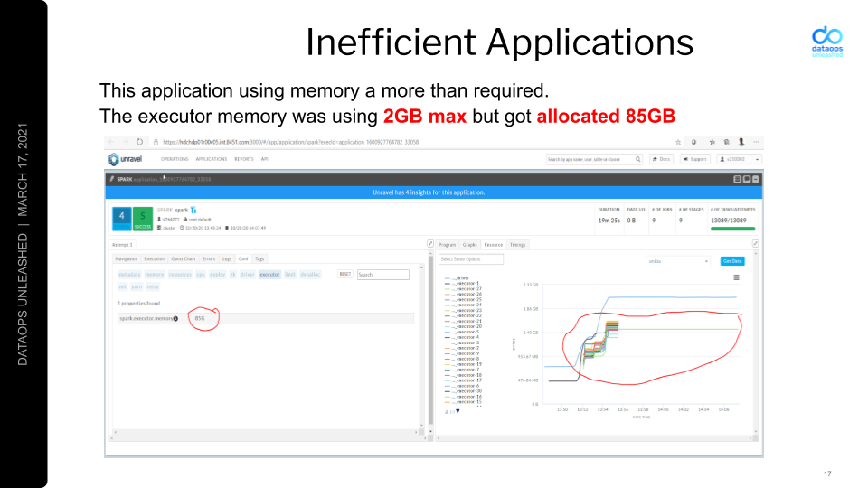
Task: Switch to the Errors tab
Action: [x=209, y=259]
